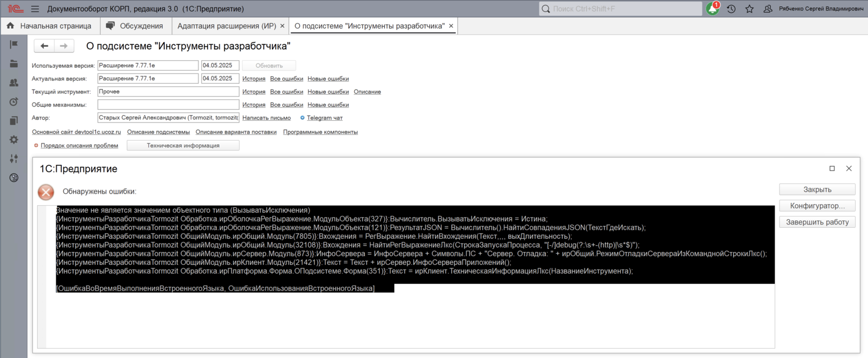
Task: Click the home icon of Начальная страница
Action: [10, 26]
